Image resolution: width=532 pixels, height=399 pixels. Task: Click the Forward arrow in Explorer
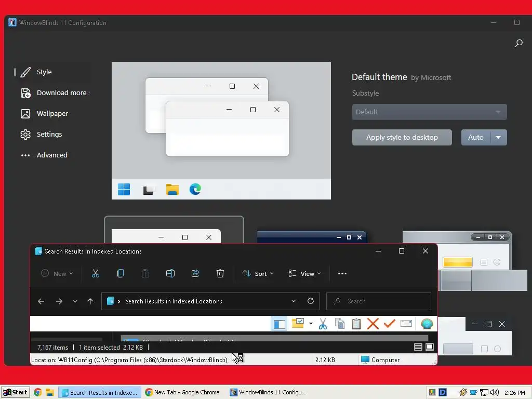coord(59,301)
